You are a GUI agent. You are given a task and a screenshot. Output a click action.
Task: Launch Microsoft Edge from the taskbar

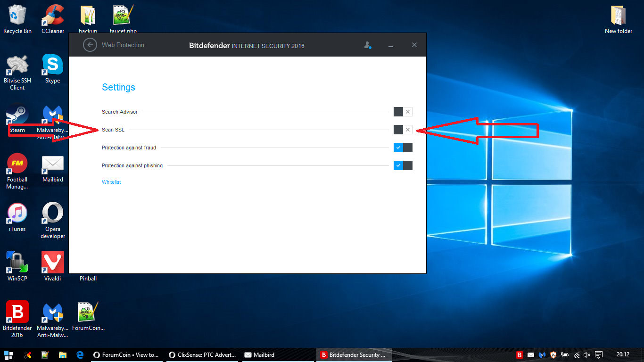pos(80,355)
